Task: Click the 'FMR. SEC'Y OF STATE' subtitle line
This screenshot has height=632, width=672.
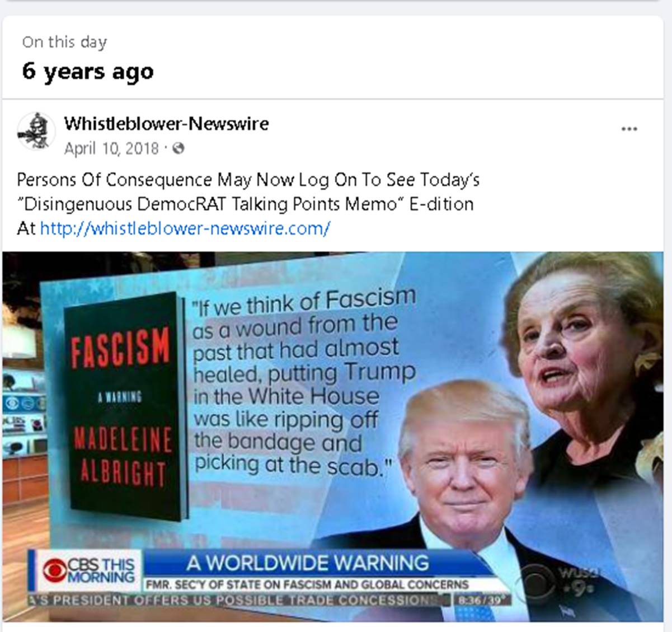Action: click(x=307, y=584)
